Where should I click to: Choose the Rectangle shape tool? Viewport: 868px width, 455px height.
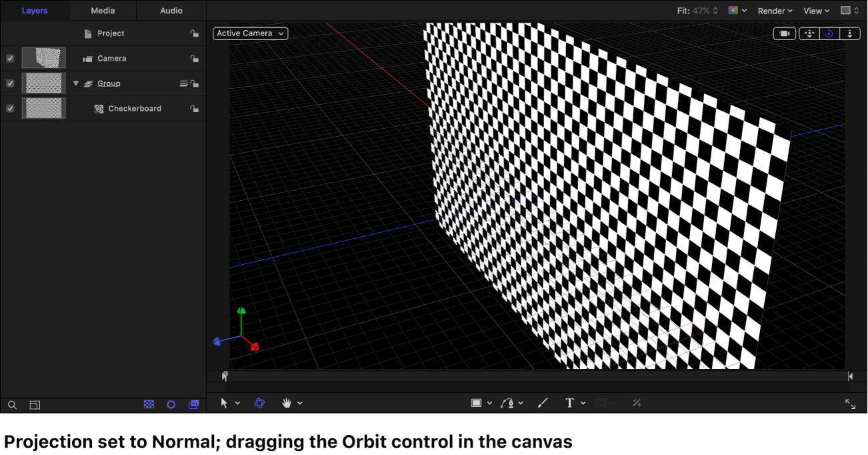click(x=477, y=402)
